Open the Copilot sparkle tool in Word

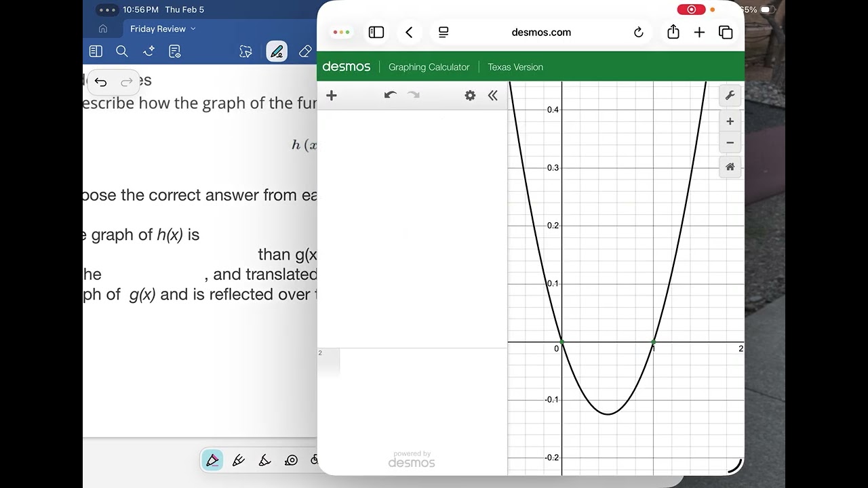[149, 52]
